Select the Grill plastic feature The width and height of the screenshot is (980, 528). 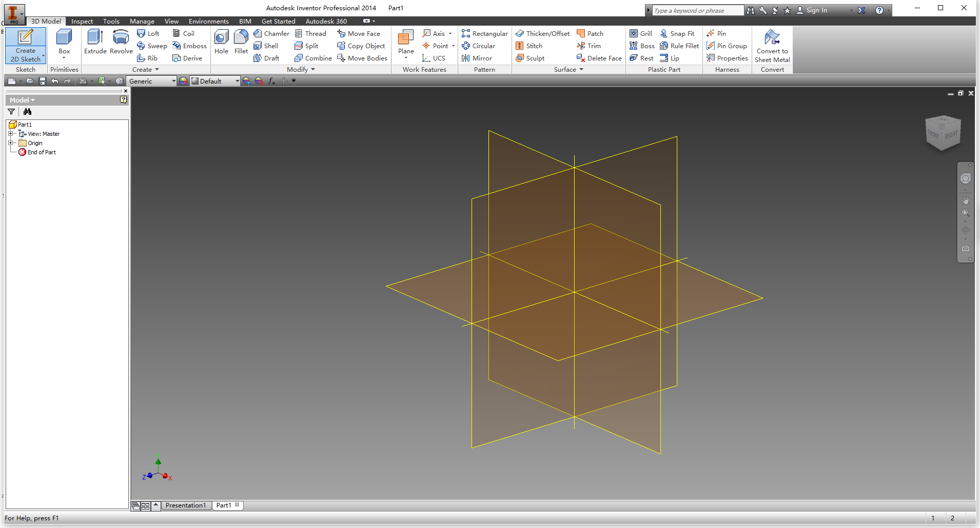click(x=641, y=33)
